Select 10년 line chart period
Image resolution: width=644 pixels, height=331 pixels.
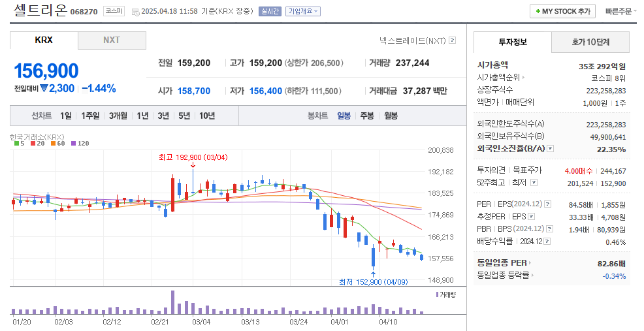207,116
